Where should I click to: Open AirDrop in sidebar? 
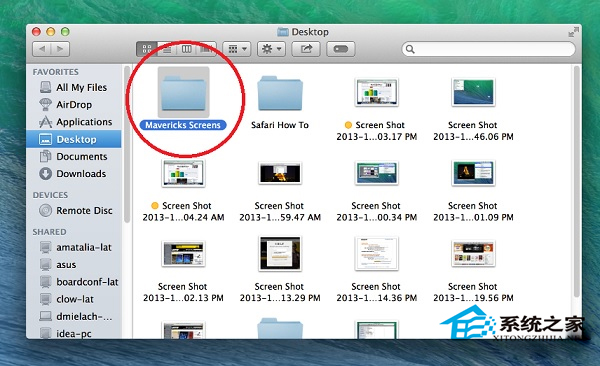point(74,105)
